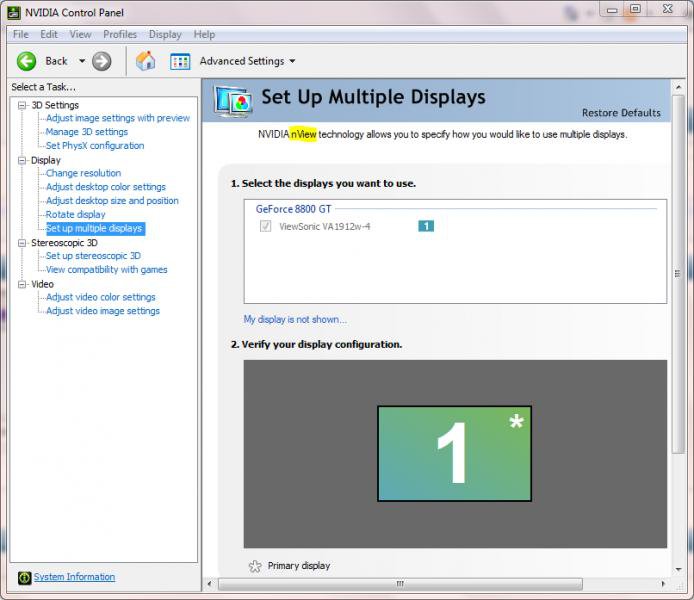Screen dimensions: 694x600
Task: Click the NVIDIA Control Panel title icon
Action: pos(14,12)
